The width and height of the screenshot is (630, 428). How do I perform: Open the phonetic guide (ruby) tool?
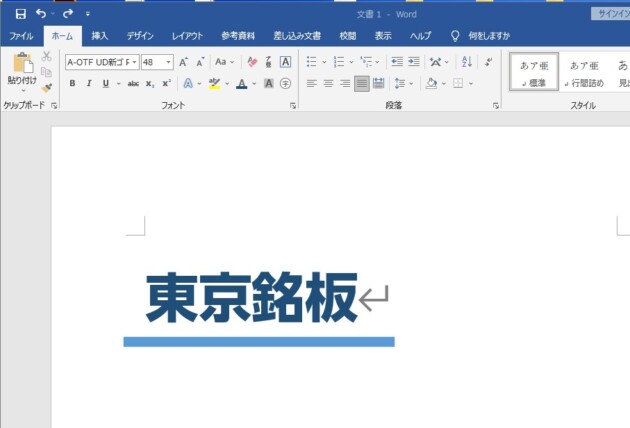click(268, 62)
